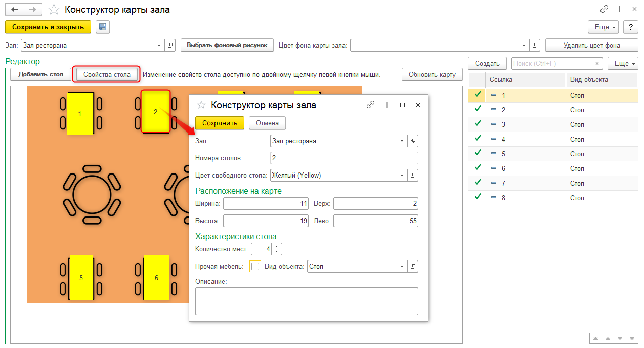Click into the 'Описание' text field

coord(307,301)
